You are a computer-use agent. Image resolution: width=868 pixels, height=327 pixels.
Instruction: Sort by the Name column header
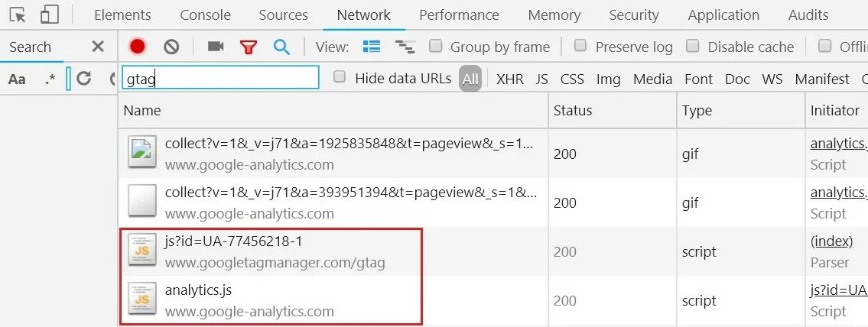[x=333, y=111]
